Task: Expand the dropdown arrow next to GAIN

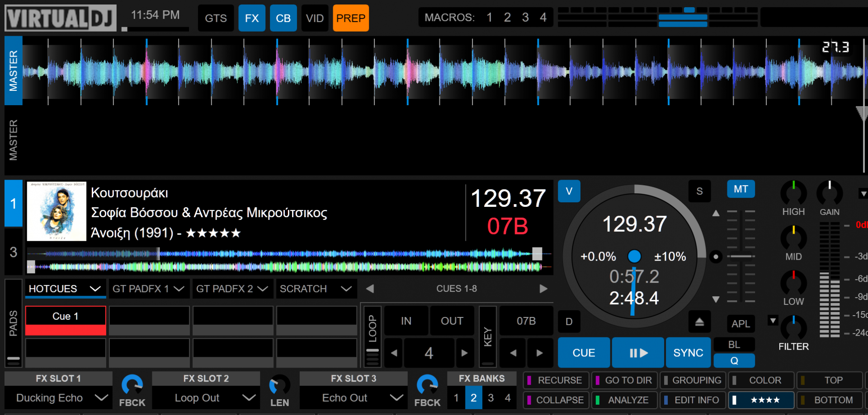Action: (863, 194)
